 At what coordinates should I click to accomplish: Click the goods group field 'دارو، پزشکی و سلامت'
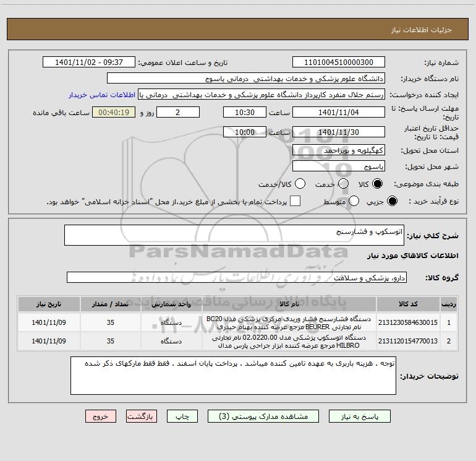(237, 277)
